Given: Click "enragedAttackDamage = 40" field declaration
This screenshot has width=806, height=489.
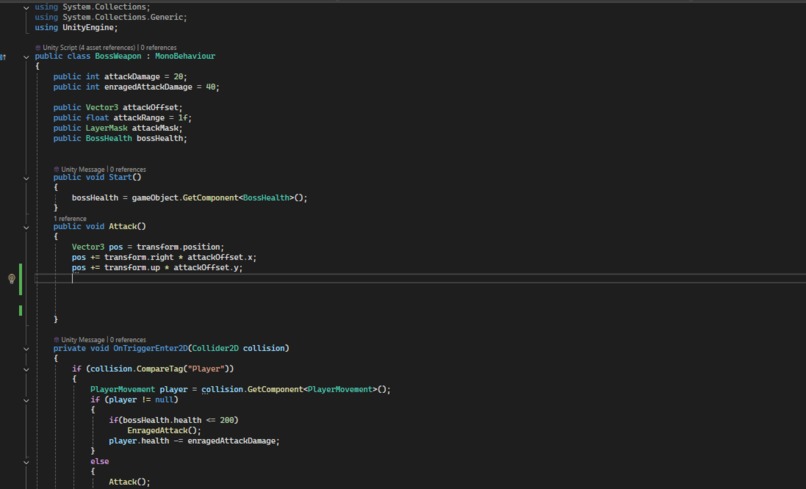Looking at the screenshot, I should pos(160,87).
